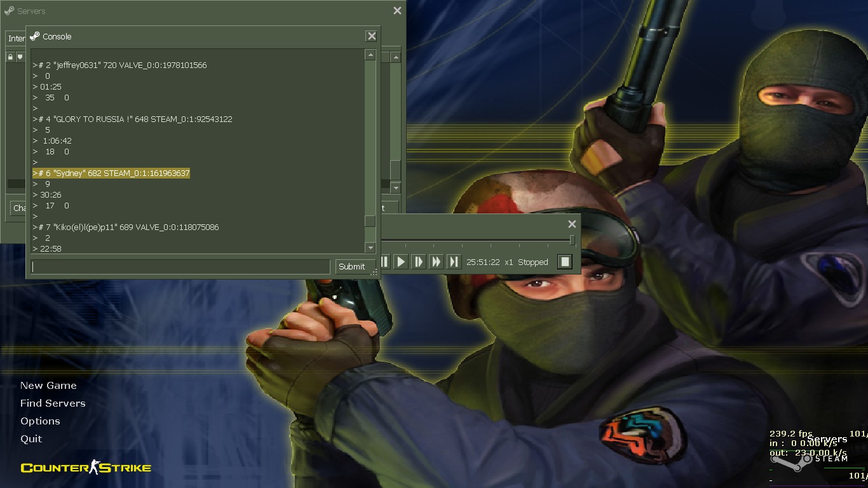Screen dimensions: 868x488
Task: Close the Console window
Action: 372,36
